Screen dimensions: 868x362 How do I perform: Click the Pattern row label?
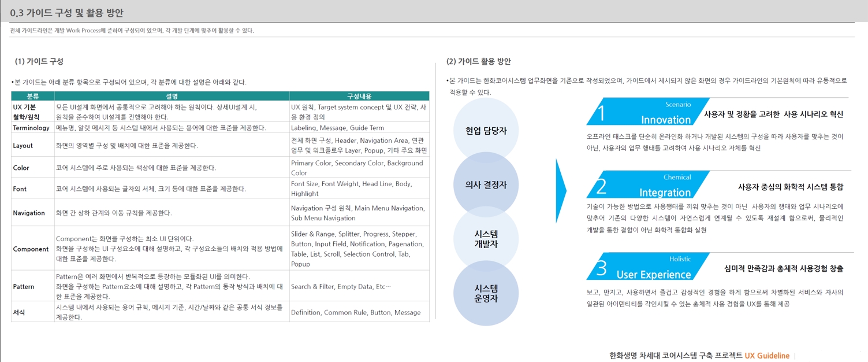coord(24,286)
